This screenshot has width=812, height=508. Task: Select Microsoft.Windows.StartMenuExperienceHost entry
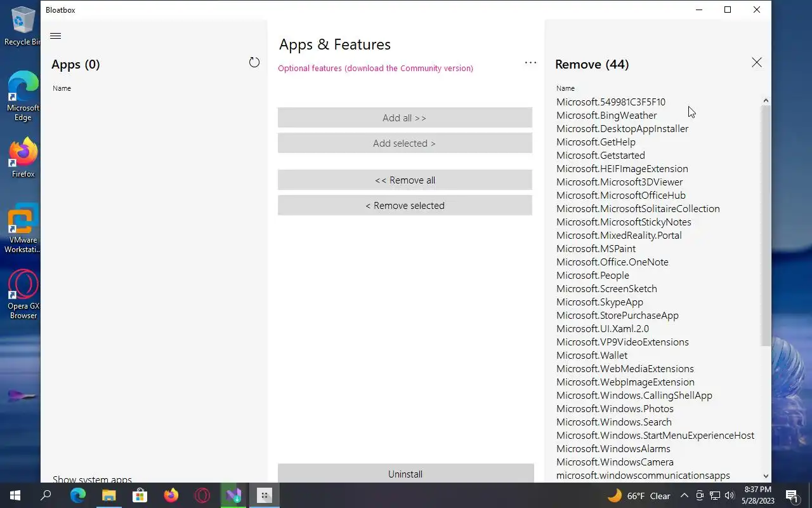(655, 435)
